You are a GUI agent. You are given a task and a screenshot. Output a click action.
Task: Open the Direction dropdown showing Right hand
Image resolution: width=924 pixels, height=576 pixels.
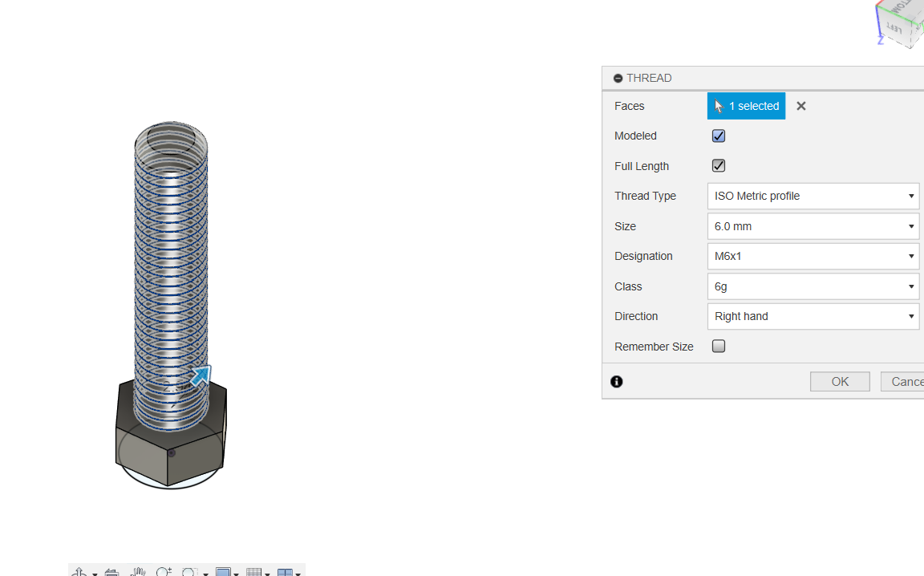pos(813,316)
